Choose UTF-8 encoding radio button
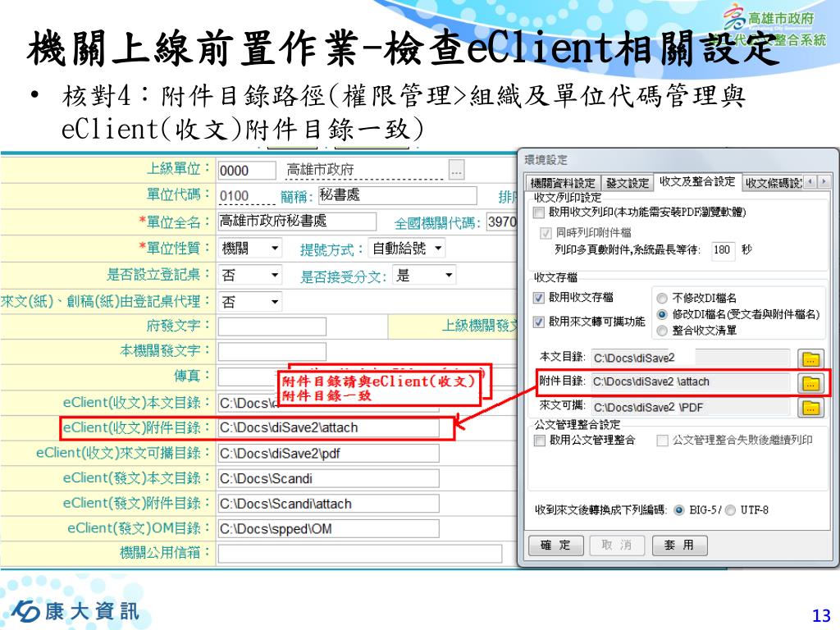The image size is (840, 630). point(730,510)
